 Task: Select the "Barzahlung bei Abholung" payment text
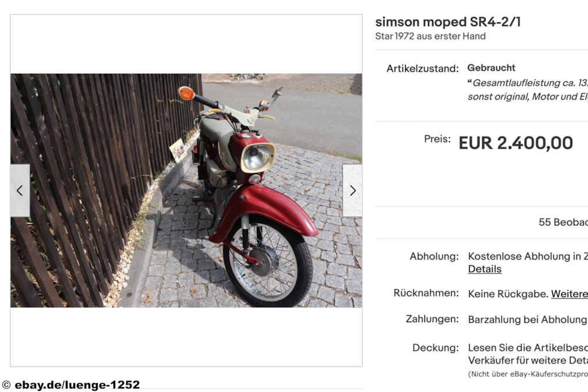point(526,319)
